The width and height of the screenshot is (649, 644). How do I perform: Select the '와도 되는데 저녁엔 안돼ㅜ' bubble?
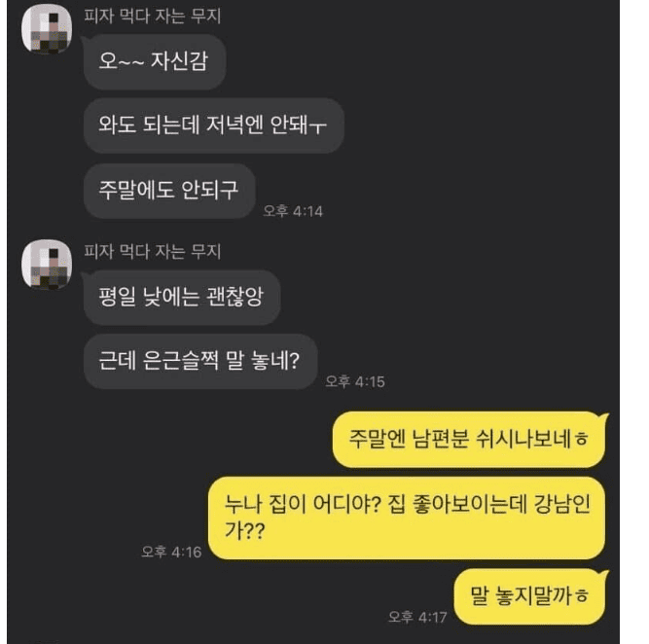click(x=213, y=125)
